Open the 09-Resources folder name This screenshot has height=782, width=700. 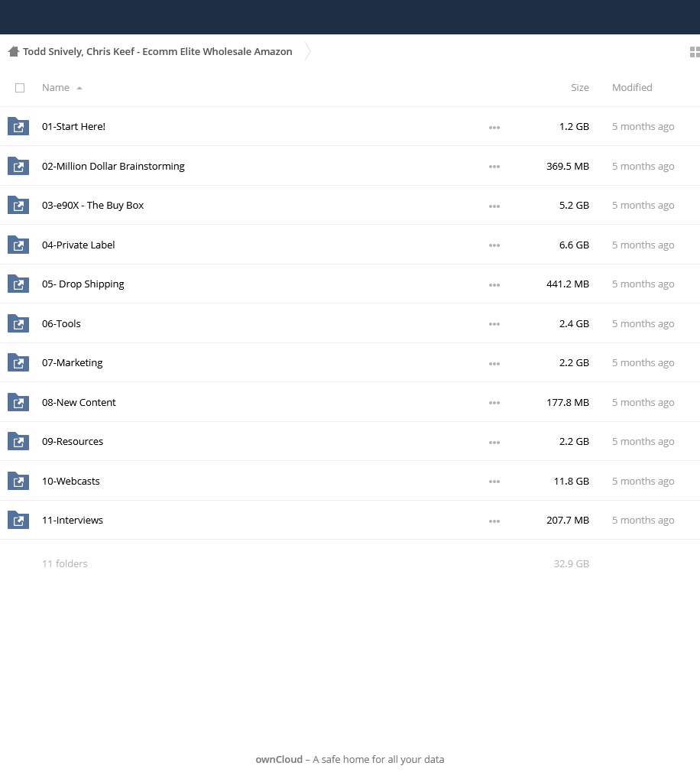coord(73,442)
